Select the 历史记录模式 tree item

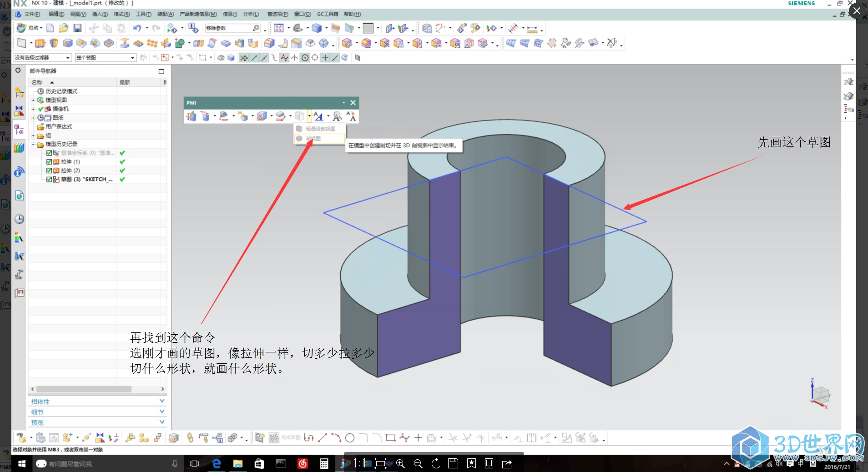[61, 91]
